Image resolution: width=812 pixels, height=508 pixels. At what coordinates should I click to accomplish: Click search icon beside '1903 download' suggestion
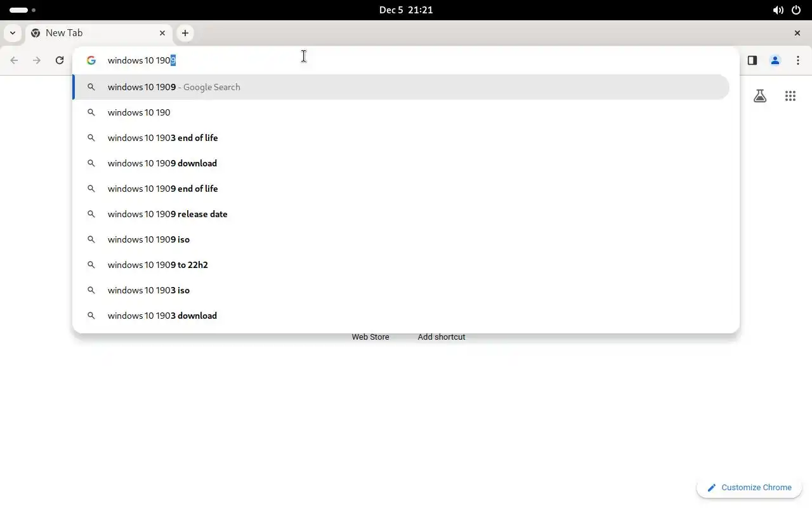click(91, 316)
